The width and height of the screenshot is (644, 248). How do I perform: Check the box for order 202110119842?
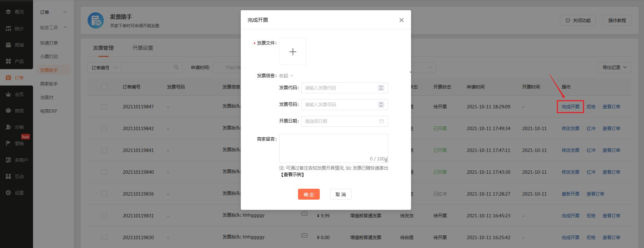pyautogui.click(x=104, y=128)
